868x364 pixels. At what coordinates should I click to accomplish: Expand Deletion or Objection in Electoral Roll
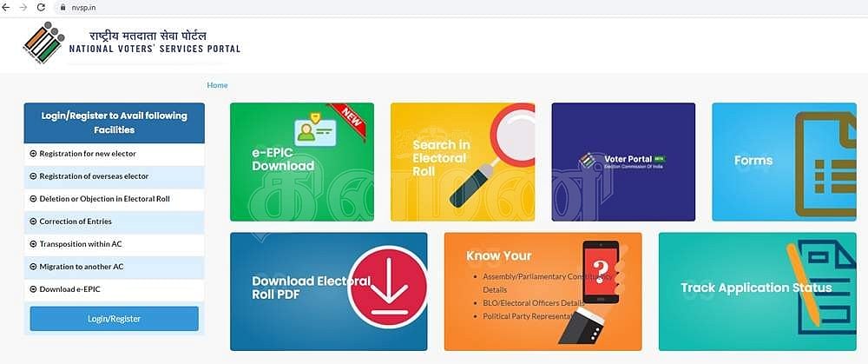coord(114,199)
